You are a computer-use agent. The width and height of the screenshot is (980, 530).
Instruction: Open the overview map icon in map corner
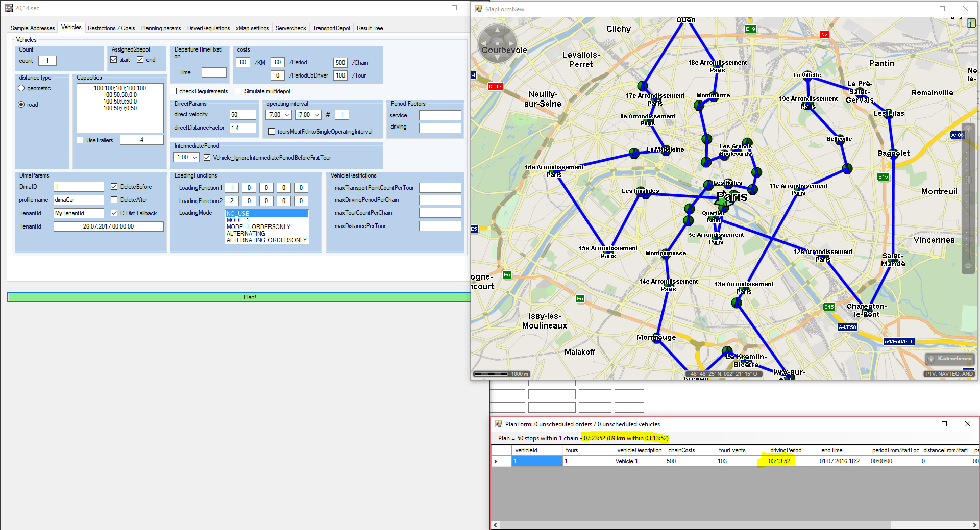tap(971, 23)
